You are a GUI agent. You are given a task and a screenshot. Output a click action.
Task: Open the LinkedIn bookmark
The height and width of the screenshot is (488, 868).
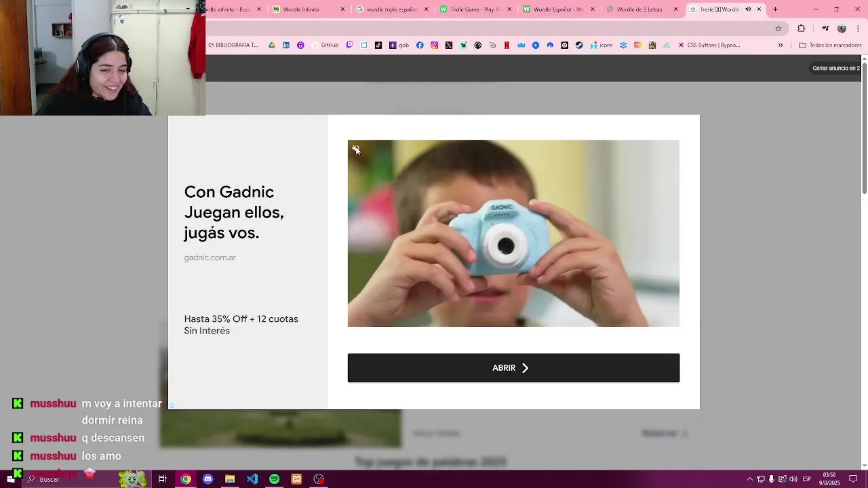[x=286, y=45]
